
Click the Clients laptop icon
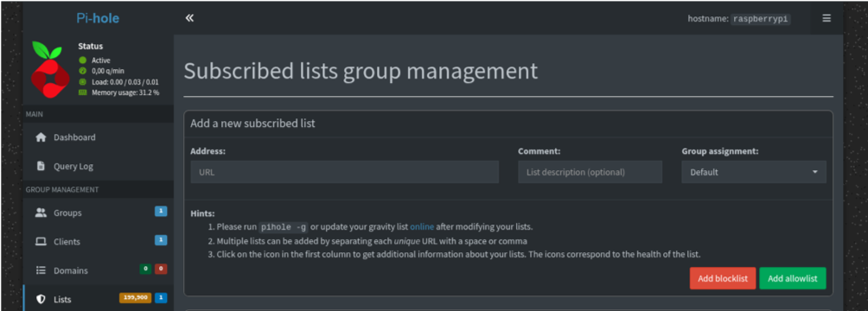tap(41, 242)
